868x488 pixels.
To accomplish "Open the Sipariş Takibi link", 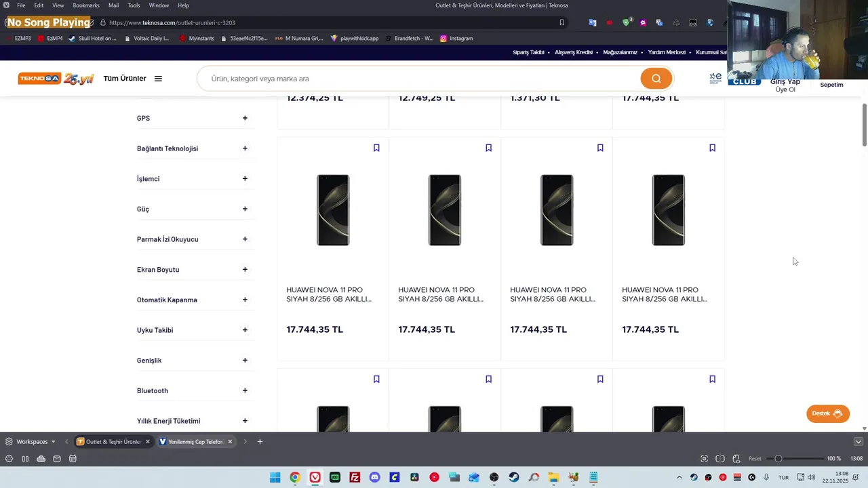I will pos(528,52).
